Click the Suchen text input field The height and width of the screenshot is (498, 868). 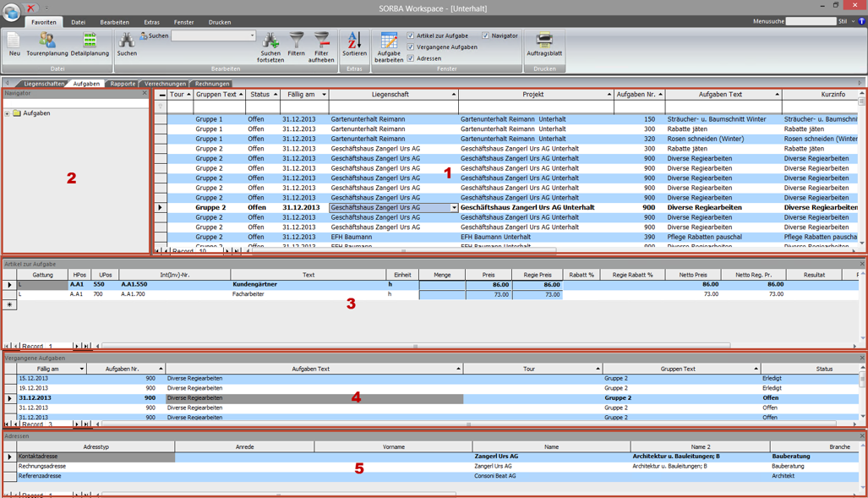(x=210, y=36)
